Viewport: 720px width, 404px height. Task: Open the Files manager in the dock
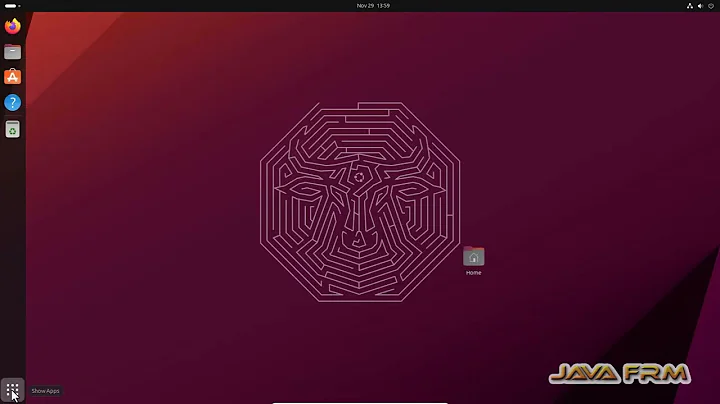tap(12, 51)
